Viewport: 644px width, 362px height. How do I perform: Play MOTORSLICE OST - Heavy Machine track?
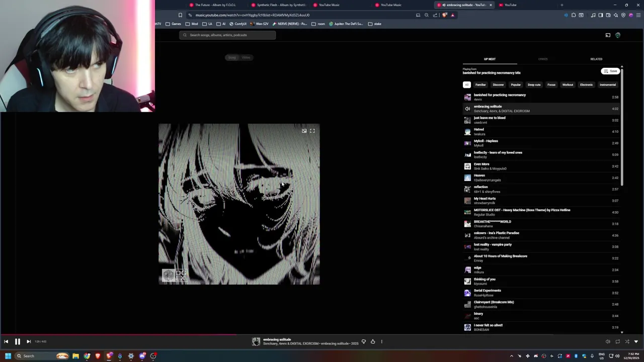tap(541, 212)
